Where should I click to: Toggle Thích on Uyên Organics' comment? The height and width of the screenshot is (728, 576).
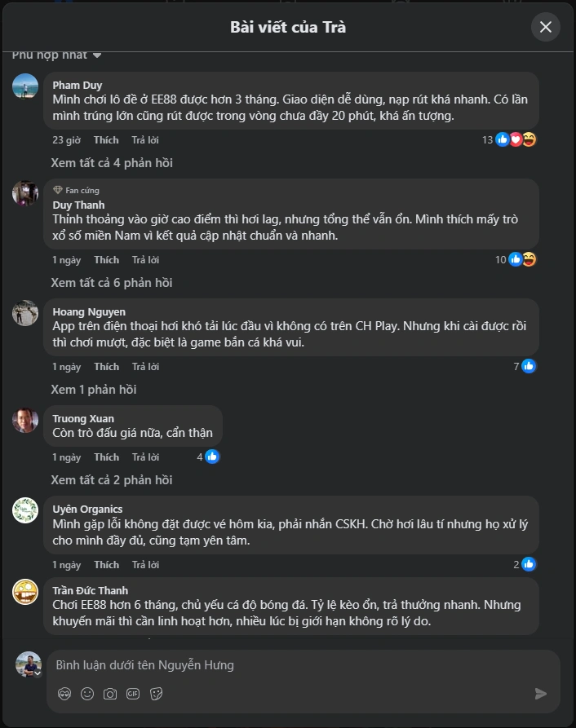[106, 565]
